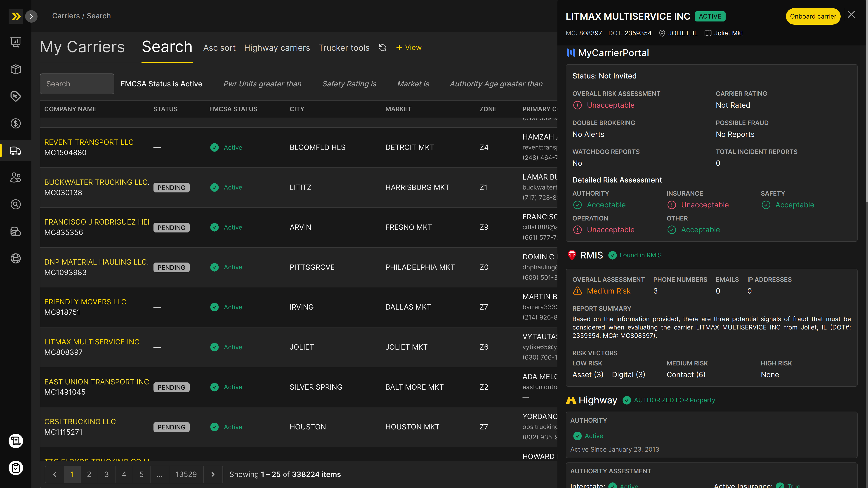Open Safety Rating is filter
This screenshot has width=868, height=488.
tap(349, 84)
